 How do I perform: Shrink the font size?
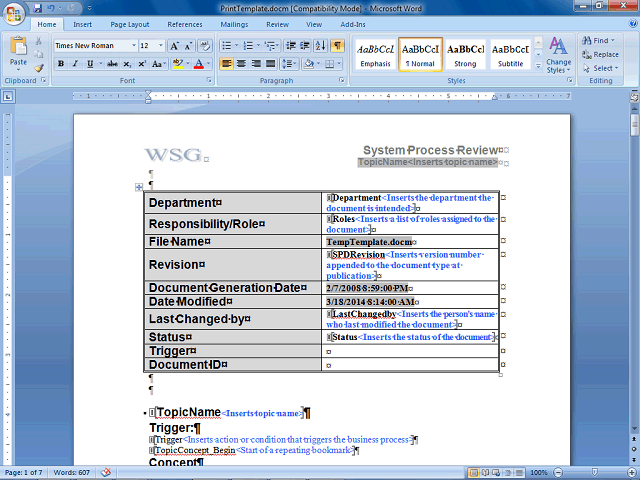[188, 46]
